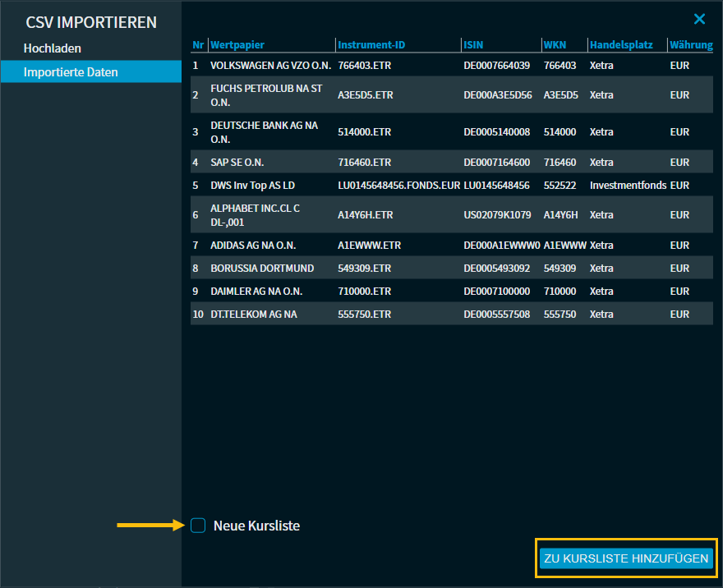The height and width of the screenshot is (588, 723).
Task: Select the Importierte Daten tab
Action: (71, 72)
